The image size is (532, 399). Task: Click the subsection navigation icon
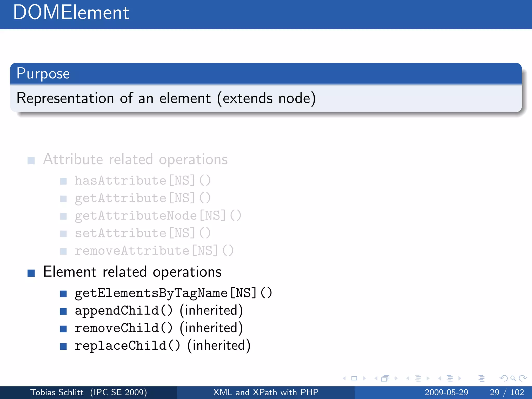(x=418, y=378)
